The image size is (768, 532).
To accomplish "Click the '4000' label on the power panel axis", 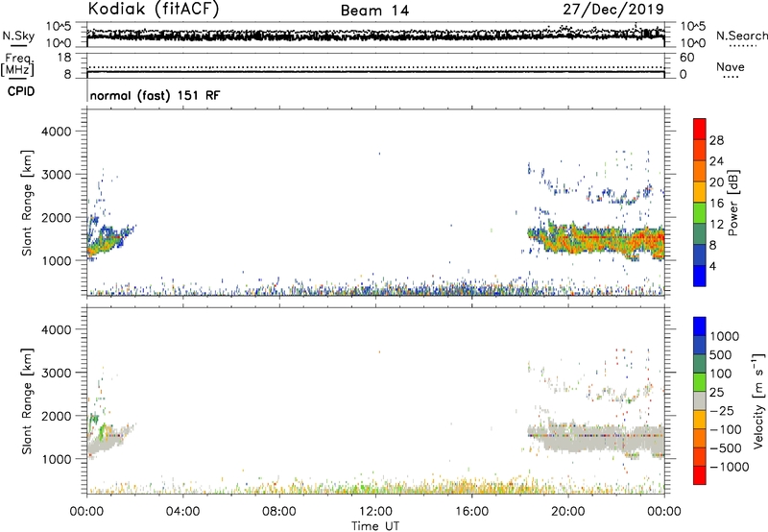I will tap(57, 132).
